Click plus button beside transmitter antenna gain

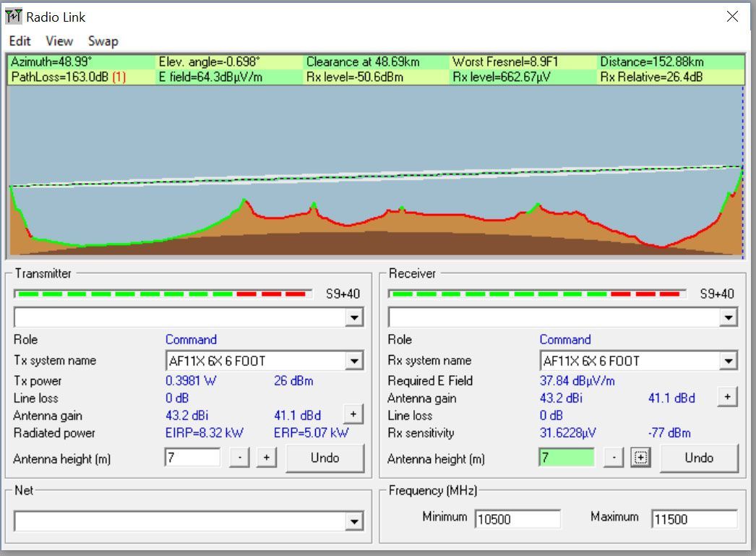(x=353, y=414)
